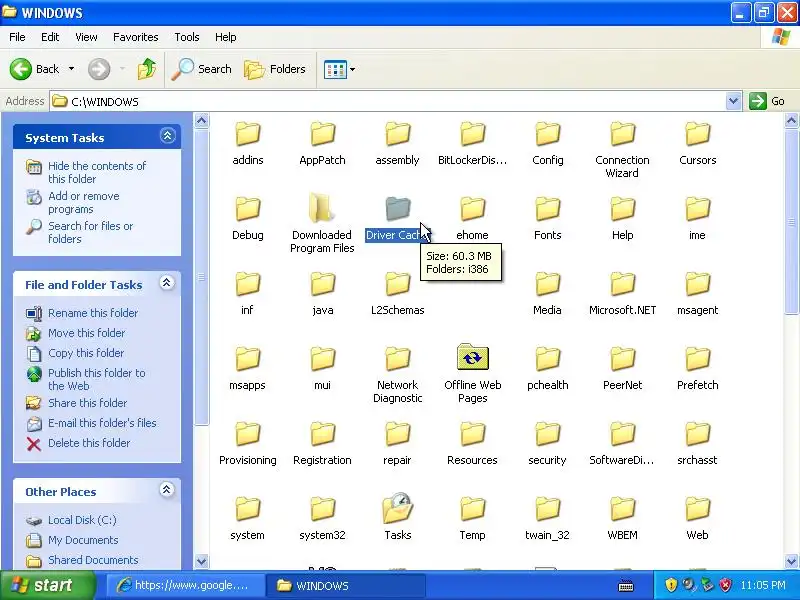Click task pane scrollbar down arrow
The image size is (800, 600).
(x=202, y=561)
